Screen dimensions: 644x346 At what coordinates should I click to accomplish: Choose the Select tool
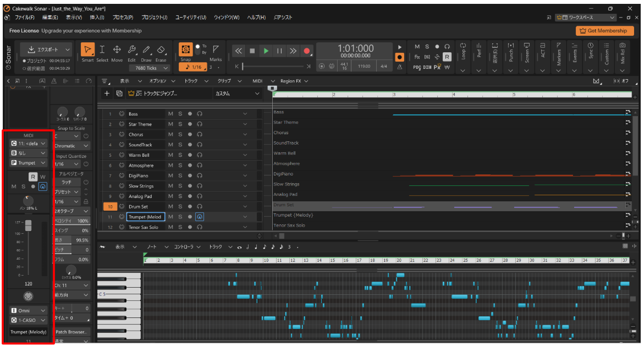(x=102, y=50)
